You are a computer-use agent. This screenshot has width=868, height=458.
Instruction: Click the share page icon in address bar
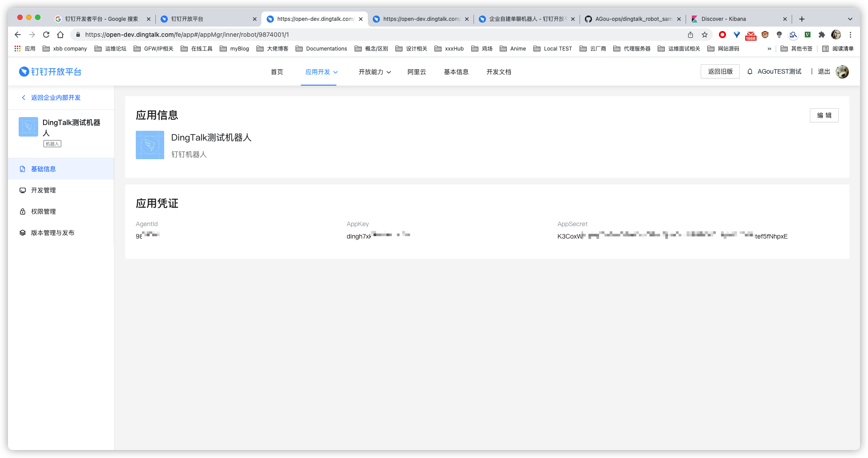pyautogui.click(x=690, y=35)
